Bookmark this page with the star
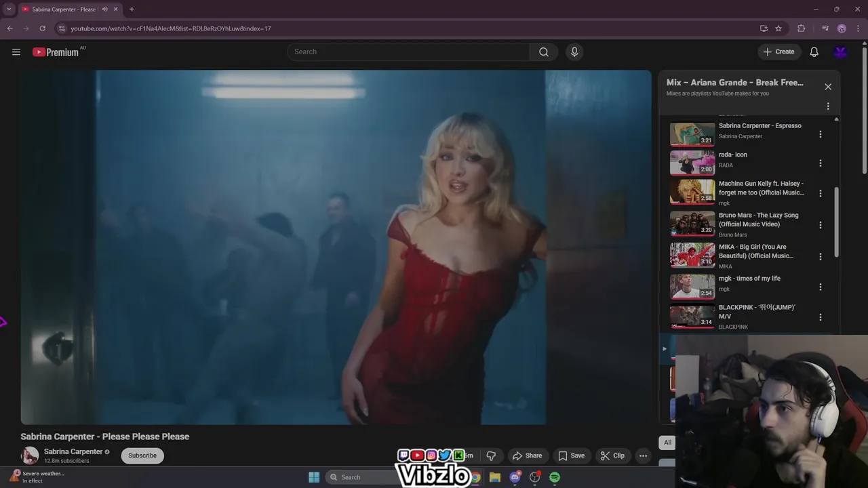The height and width of the screenshot is (488, 868). (778, 28)
